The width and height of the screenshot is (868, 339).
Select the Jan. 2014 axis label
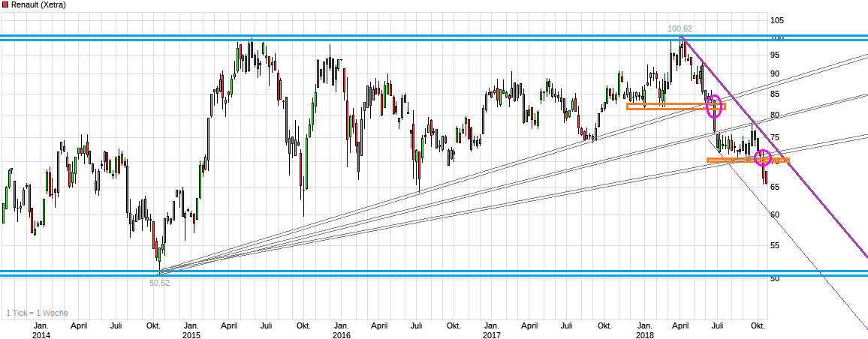point(41,330)
